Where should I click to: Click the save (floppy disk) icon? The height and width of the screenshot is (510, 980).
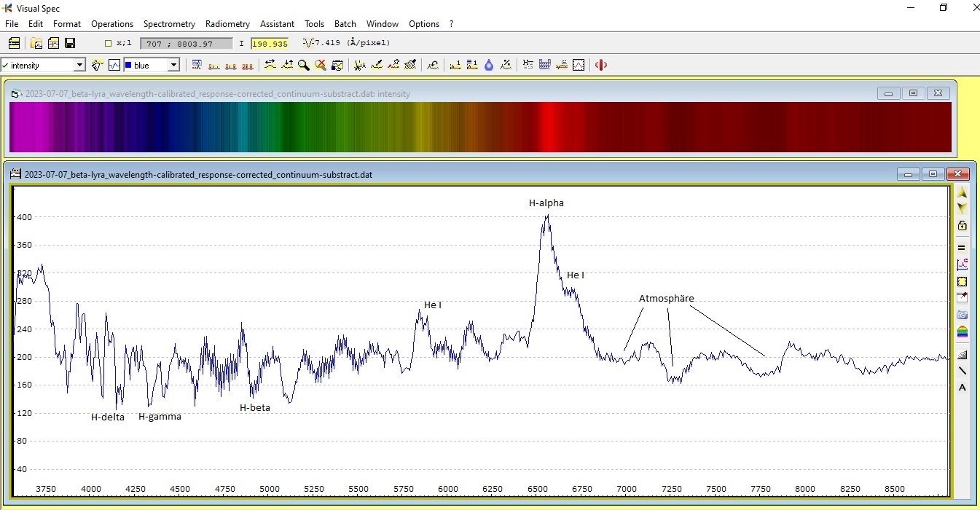pyautogui.click(x=70, y=44)
